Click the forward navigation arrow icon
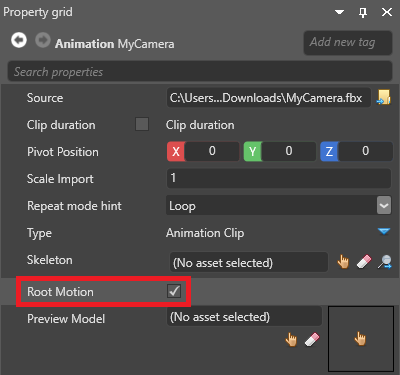Screen dimensions: 400x375 pos(43,40)
